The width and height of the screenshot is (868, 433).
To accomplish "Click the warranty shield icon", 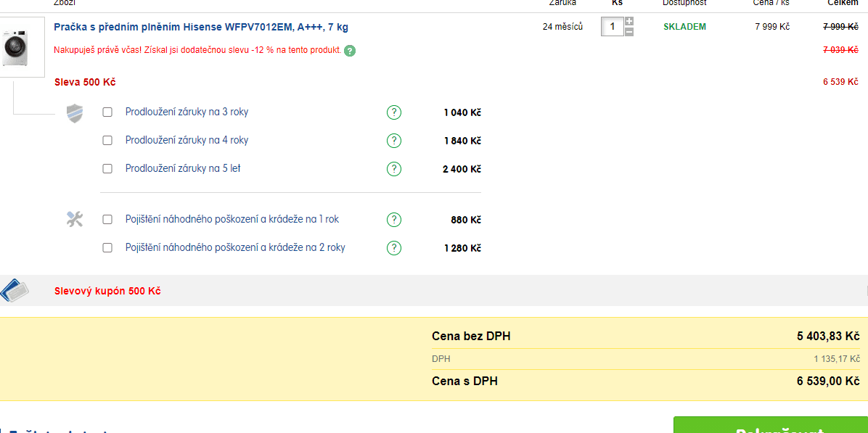I will coord(75,113).
